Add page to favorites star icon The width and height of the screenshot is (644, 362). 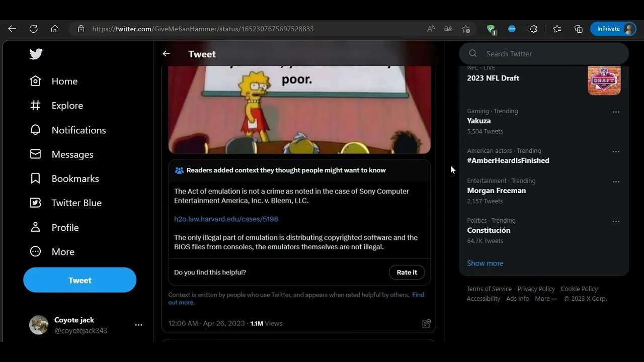(466, 29)
